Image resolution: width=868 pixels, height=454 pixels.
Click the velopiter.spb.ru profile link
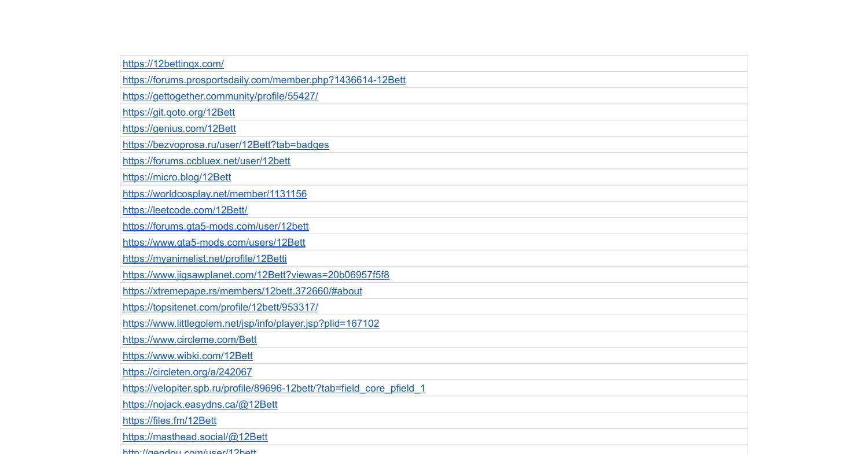coord(274,388)
